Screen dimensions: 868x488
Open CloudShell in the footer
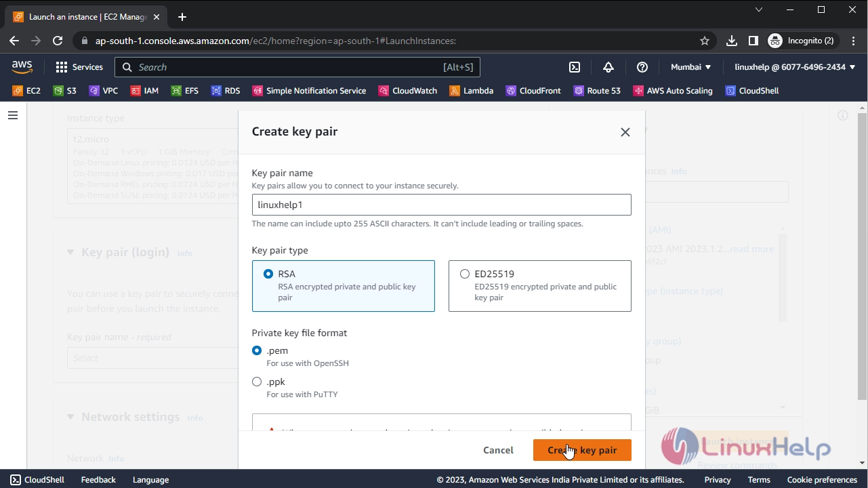pos(37,479)
